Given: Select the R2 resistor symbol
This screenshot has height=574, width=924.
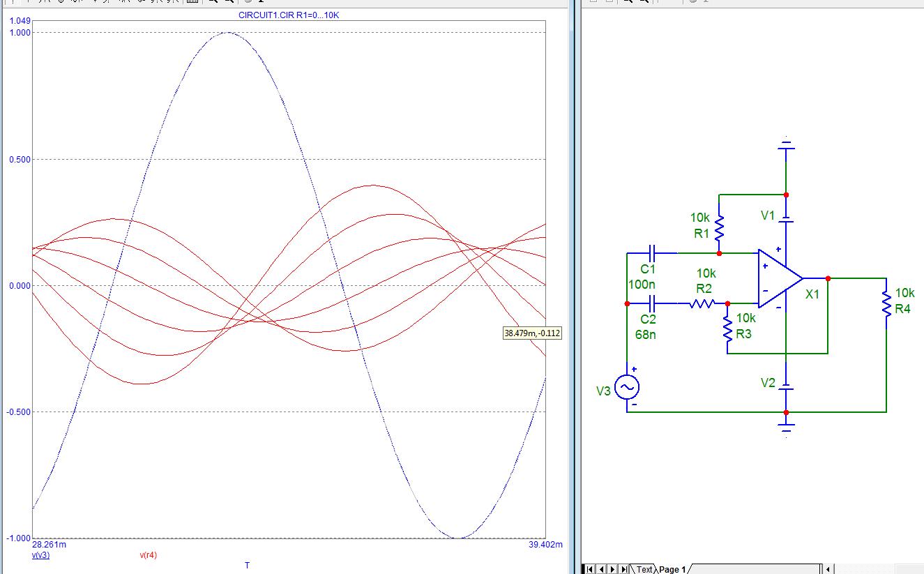Looking at the screenshot, I should click(x=702, y=303).
